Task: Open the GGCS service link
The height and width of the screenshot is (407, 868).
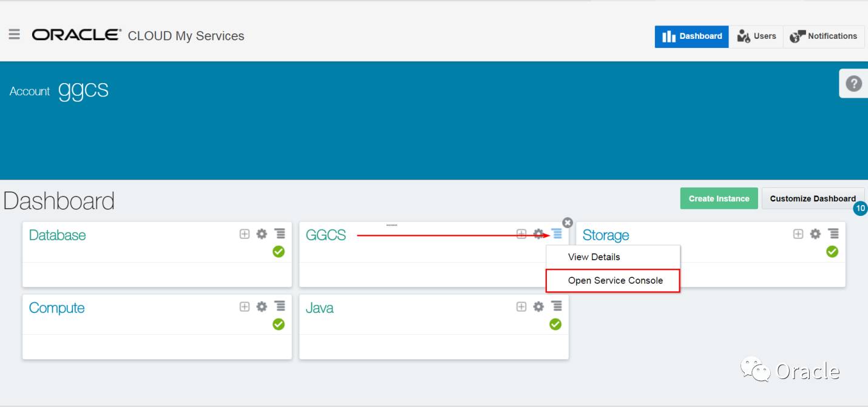Action: [x=326, y=235]
